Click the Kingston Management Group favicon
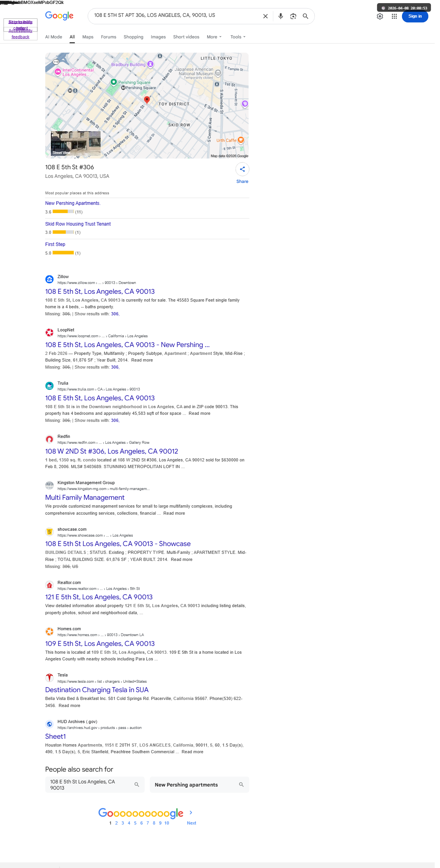The height and width of the screenshot is (868, 440). pyautogui.click(x=49, y=485)
